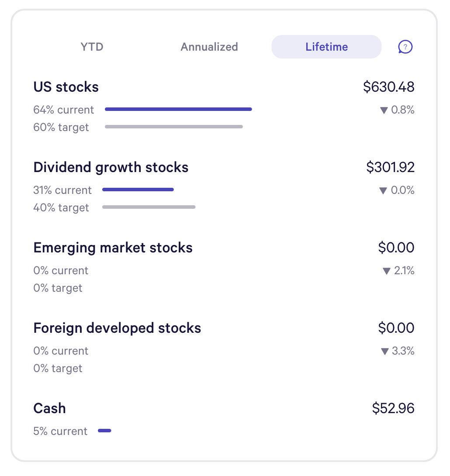The height and width of the screenshot is (476, 450).
Task: Open the Dividend growth stocks heading
Action: click(111, 167)
